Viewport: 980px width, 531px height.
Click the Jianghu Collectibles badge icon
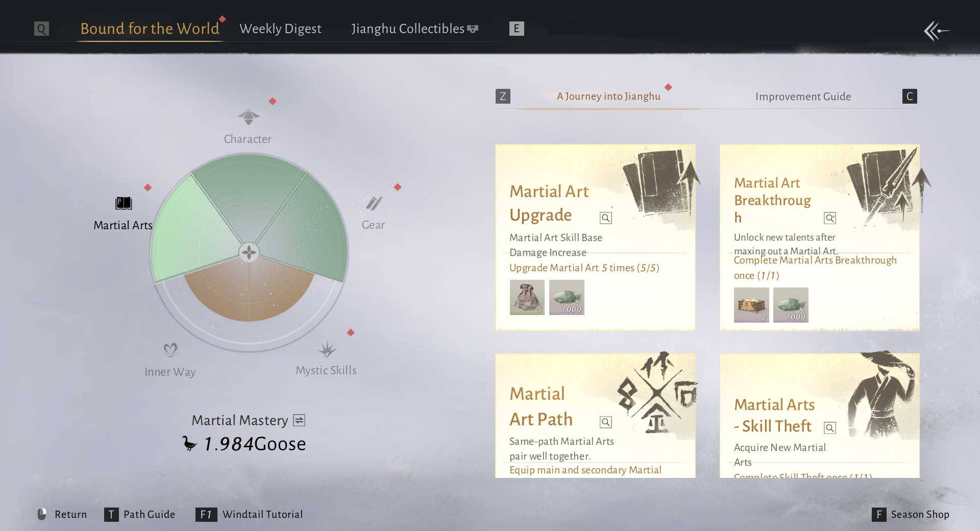point(473,29)
